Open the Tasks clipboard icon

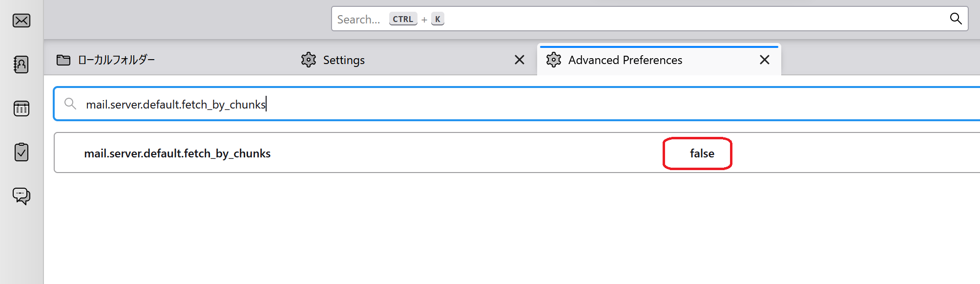pyautogui.click(x=21, y=152)
